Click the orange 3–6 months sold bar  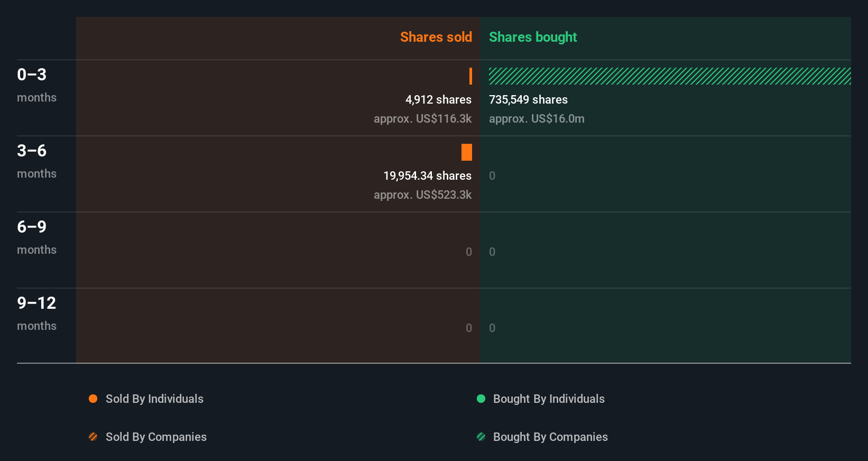coord(467,152)
